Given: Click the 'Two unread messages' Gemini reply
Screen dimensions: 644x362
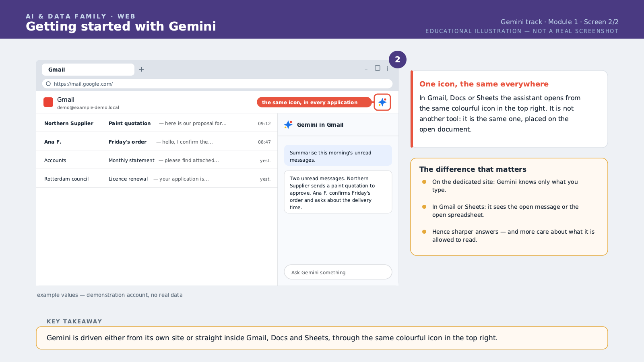Looking at the screenshot, I should (x=338, y=192).
